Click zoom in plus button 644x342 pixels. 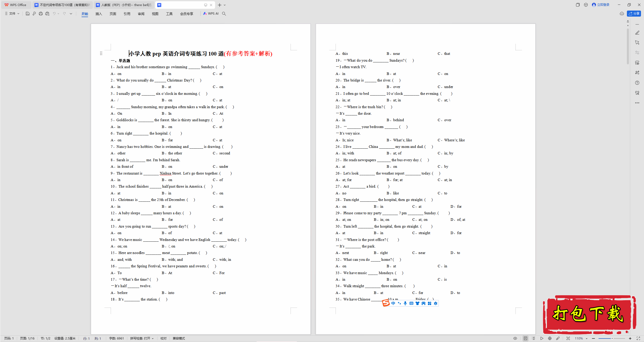click(630, 338)
